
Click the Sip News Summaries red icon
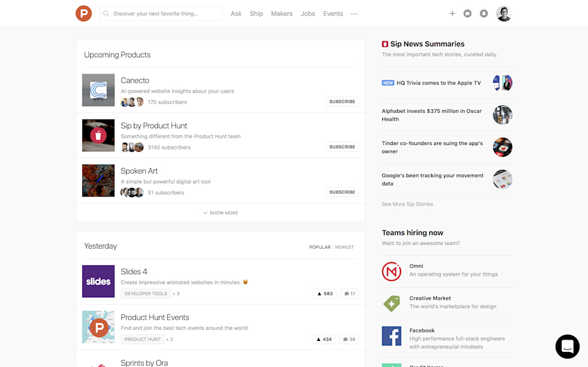385,44
